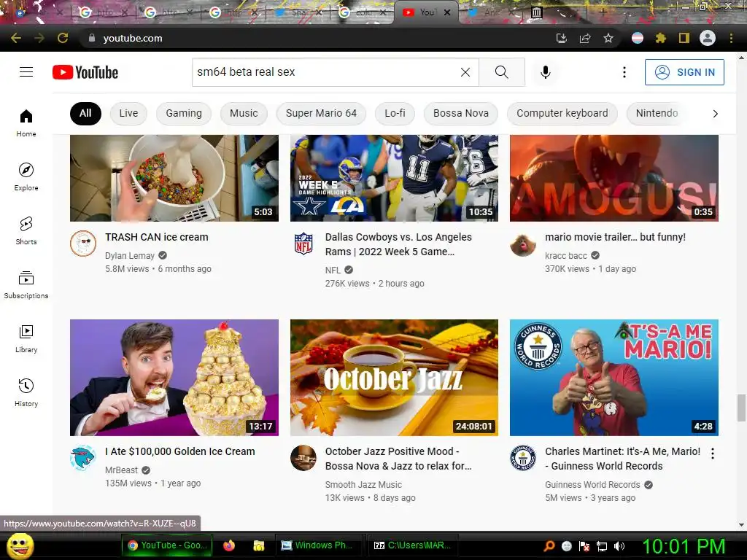
Task: Open the Smooth Jazz Music channel avatar
Action: tap(303, 458)
